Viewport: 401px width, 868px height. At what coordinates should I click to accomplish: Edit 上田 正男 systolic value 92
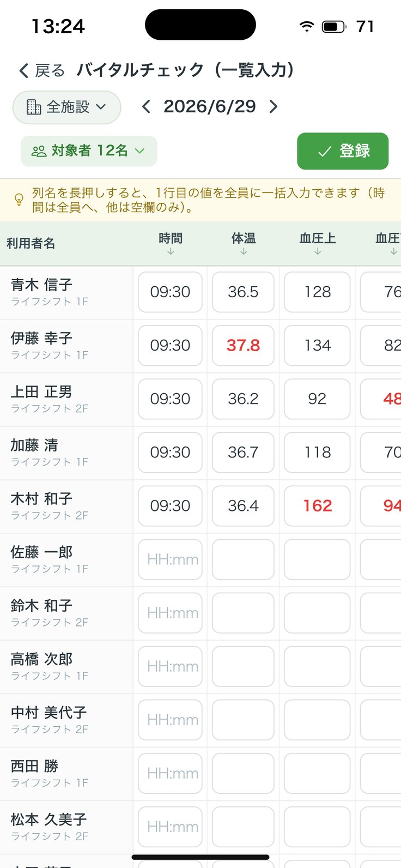317,399
